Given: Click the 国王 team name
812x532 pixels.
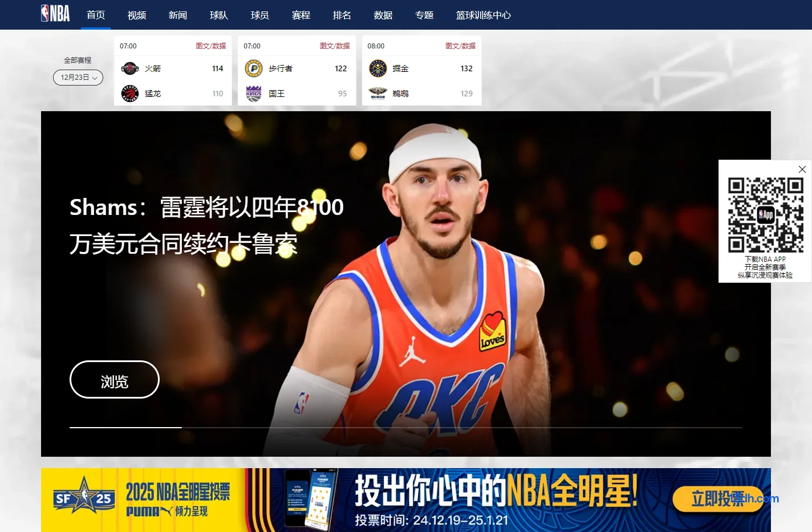Looking at the screenshot, I should click(277, 94).
